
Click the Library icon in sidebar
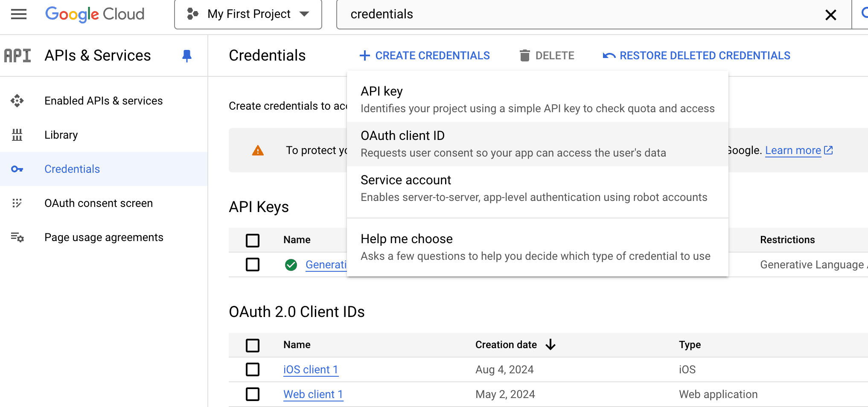(17, 135)
